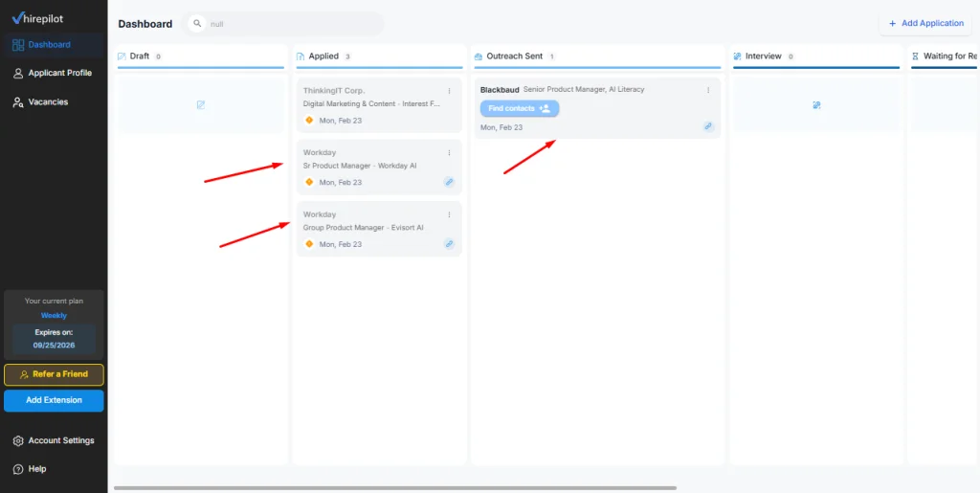Click the Outreach Sent column header icon
This screenshot has width=980, height=493.
[x=479, y=56]
